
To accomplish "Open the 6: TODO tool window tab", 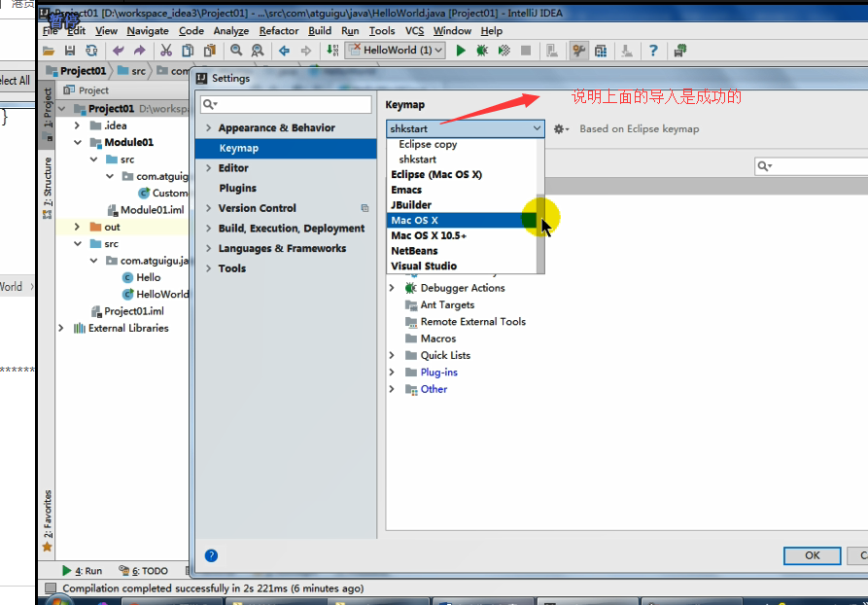I will pos(144,571).
